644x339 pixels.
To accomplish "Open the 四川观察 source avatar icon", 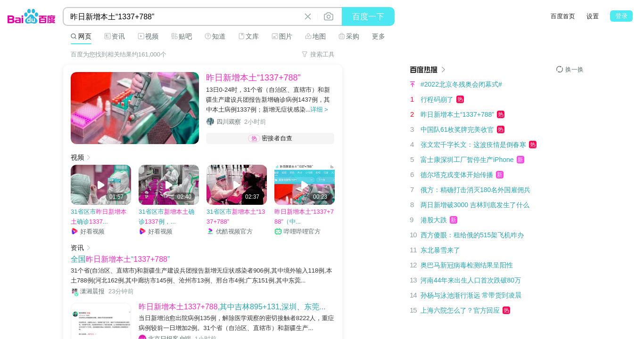I will pyautogui.click(x=210, y=121).
